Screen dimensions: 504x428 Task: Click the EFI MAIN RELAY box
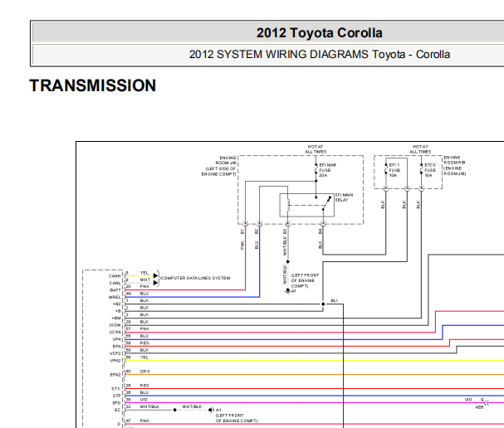point(307,205)
